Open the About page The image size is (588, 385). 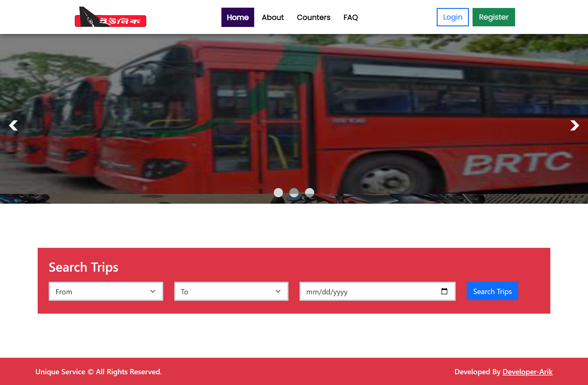pos(273,17)
